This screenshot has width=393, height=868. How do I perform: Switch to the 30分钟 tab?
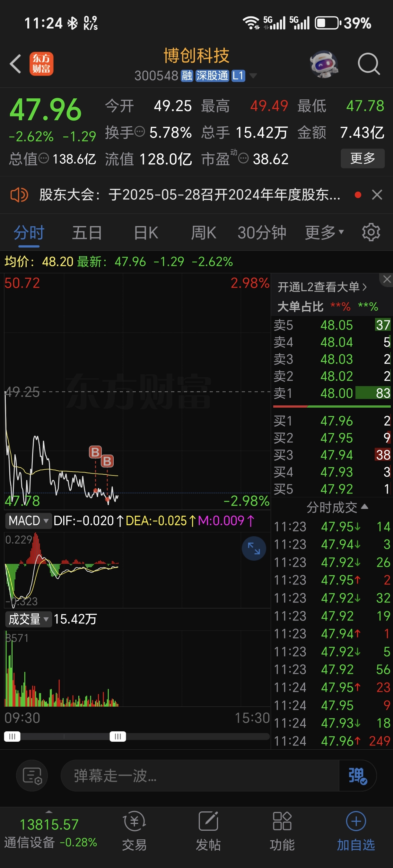tap(262, 233)
